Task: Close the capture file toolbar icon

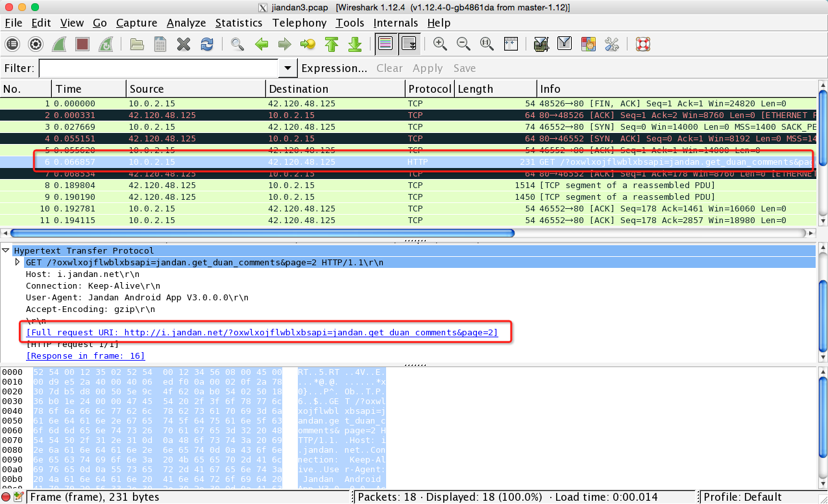Action: (x=184, y=44)
